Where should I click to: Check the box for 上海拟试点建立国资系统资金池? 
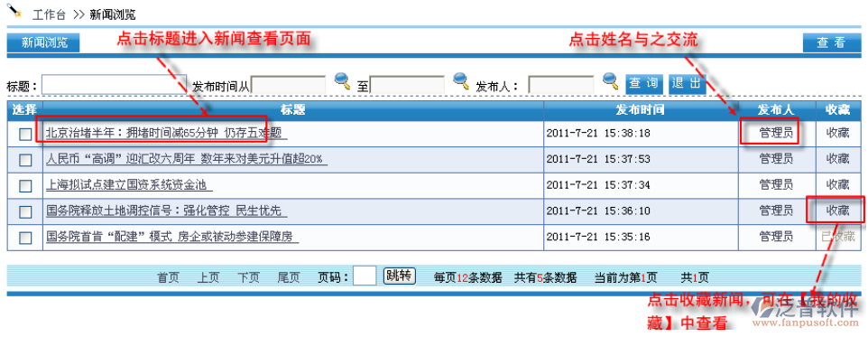click(25, 186)
